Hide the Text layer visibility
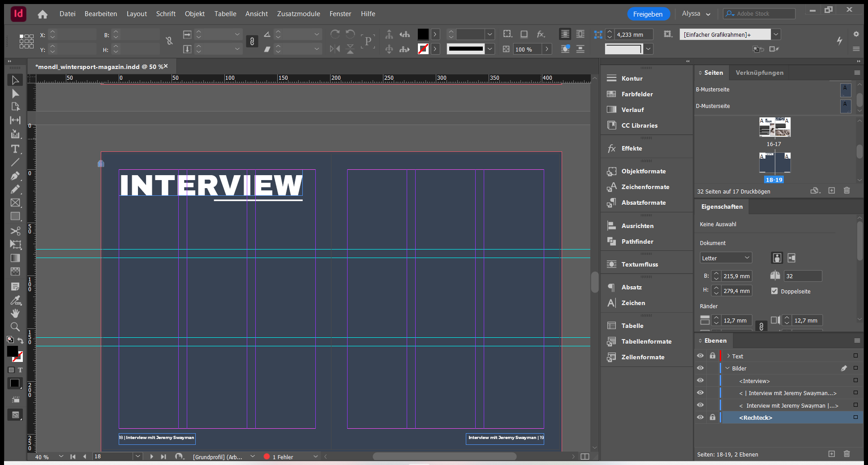 pyautogui.click(x=700, y=356)
